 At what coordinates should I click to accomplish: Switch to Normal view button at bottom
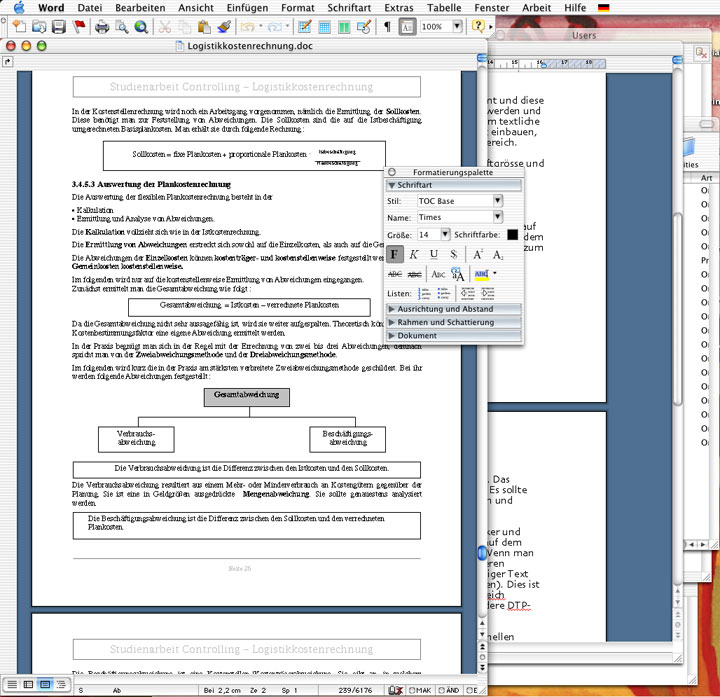pos(12,685)
